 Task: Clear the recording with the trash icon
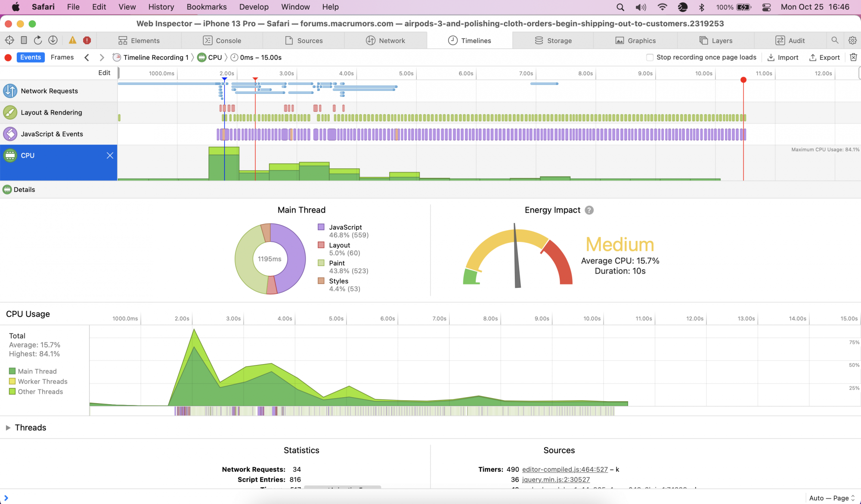click(x=853, y=57)
